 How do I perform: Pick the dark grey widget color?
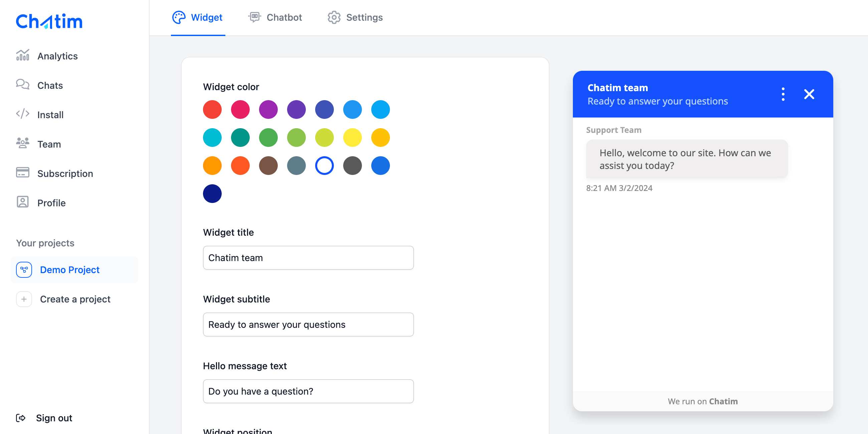[x=353, y=166]
